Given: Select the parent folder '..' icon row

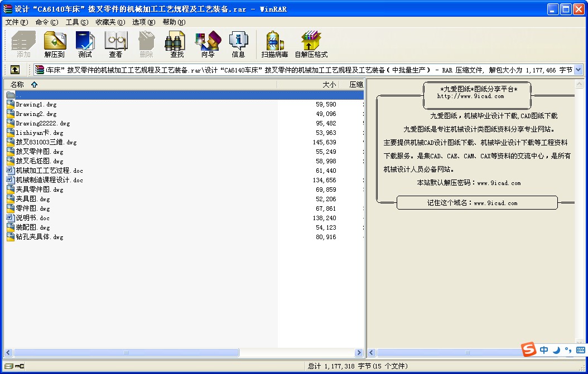Looking at the screenshot, I should click(184, 95).
